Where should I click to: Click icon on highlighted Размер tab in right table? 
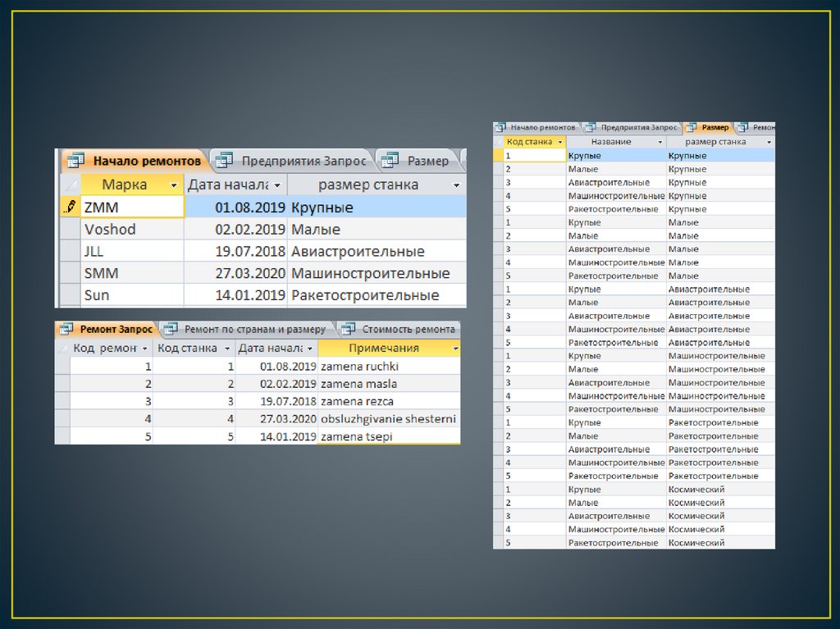pos(691,128)
